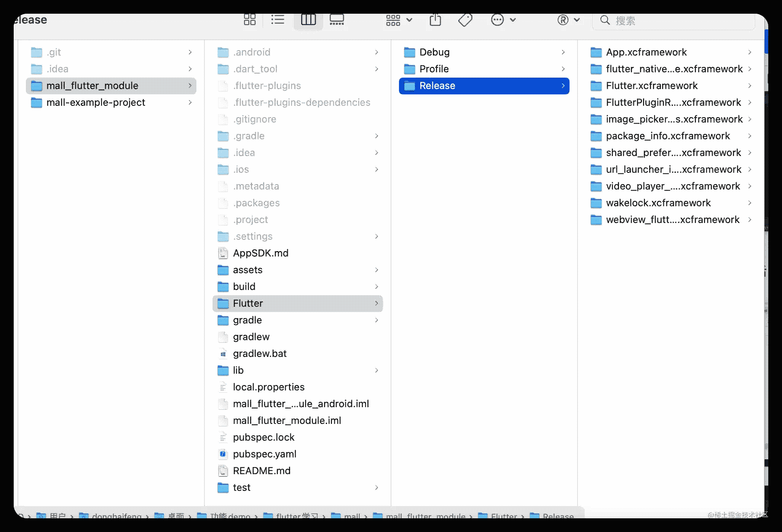Select the shared_prefer….xcframework folder
The width and height of the screenshot is (782, 532).
pyautogui.click(x=671, y=153)
